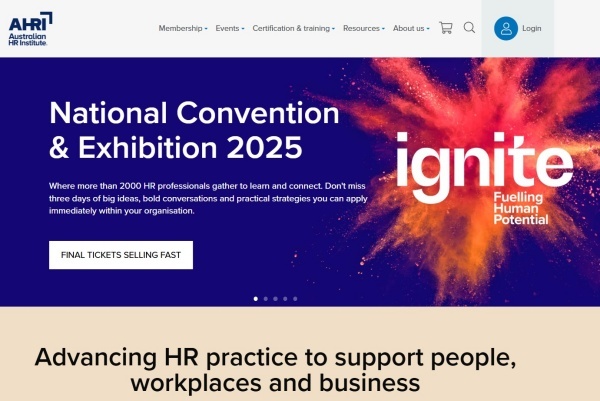Open the Membership menu

click(180, 28)
